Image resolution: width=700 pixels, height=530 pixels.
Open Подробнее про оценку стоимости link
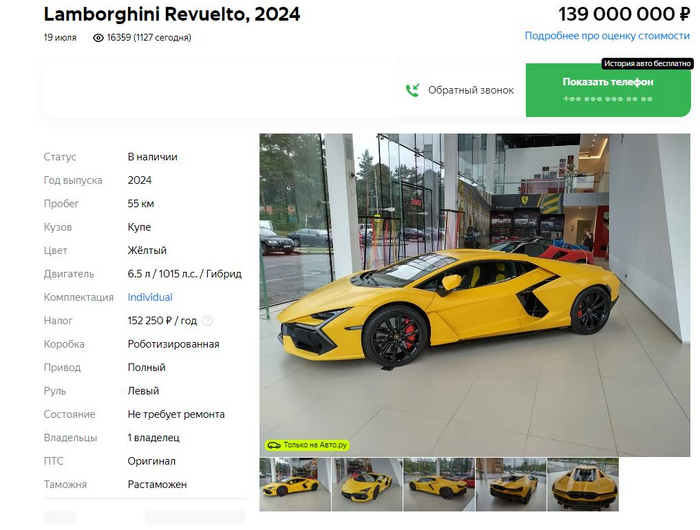tap(607, 36)
